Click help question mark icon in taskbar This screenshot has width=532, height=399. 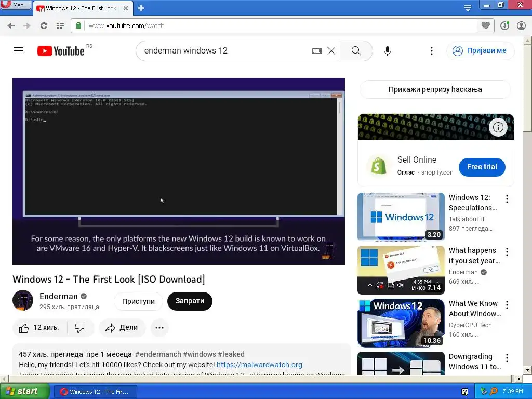point(464,392)
